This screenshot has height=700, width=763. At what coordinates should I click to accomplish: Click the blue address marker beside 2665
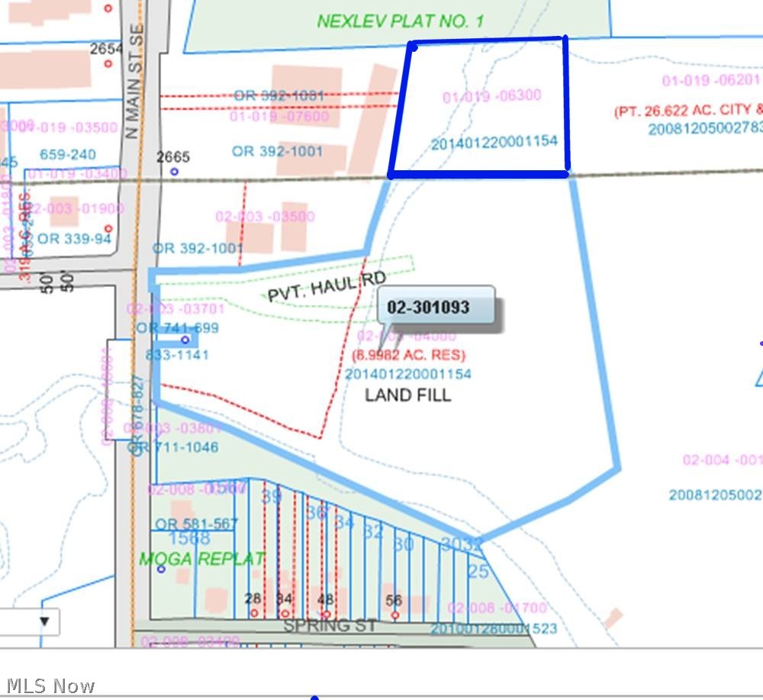(x=174, y=171)
